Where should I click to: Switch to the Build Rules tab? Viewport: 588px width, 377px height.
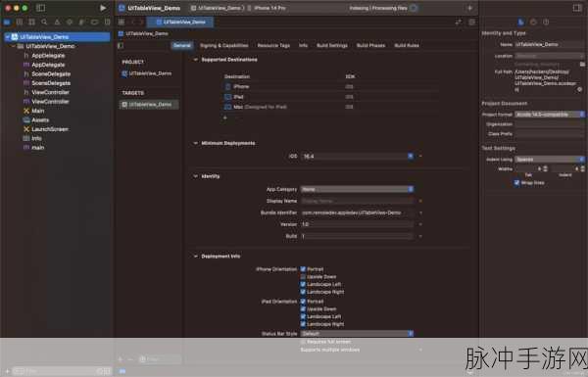click(x=407, y=45)
